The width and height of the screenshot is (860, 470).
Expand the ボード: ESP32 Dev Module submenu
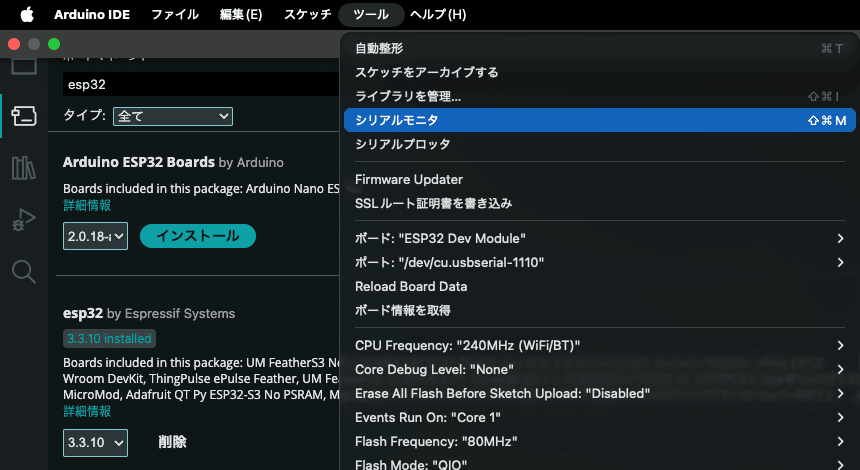coord(599,239)
